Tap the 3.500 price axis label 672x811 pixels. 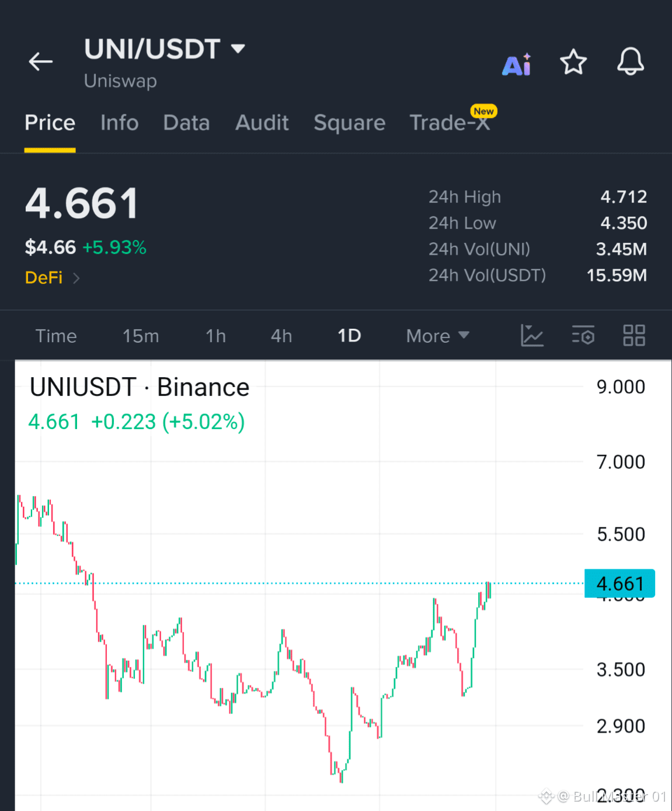pyautogui.click(x=621, y=670)
